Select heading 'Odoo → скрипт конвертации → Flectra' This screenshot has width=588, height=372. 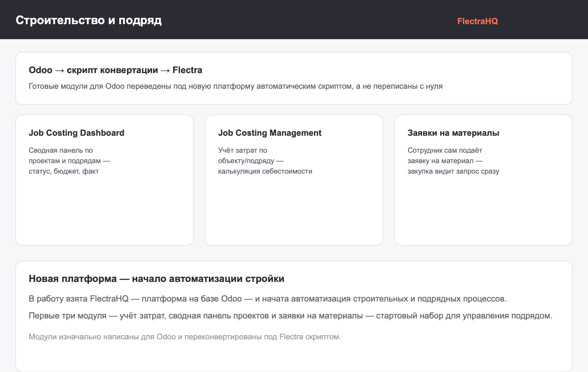tap(115, 70)
